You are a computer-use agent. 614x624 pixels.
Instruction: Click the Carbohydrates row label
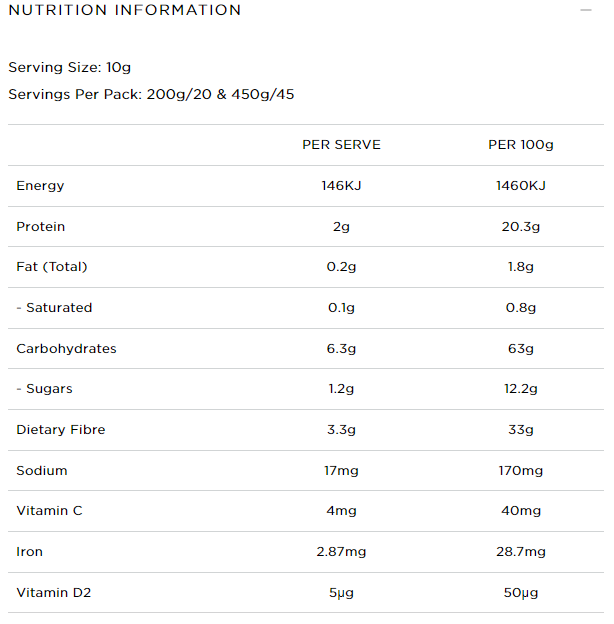(x=66, y=349)
